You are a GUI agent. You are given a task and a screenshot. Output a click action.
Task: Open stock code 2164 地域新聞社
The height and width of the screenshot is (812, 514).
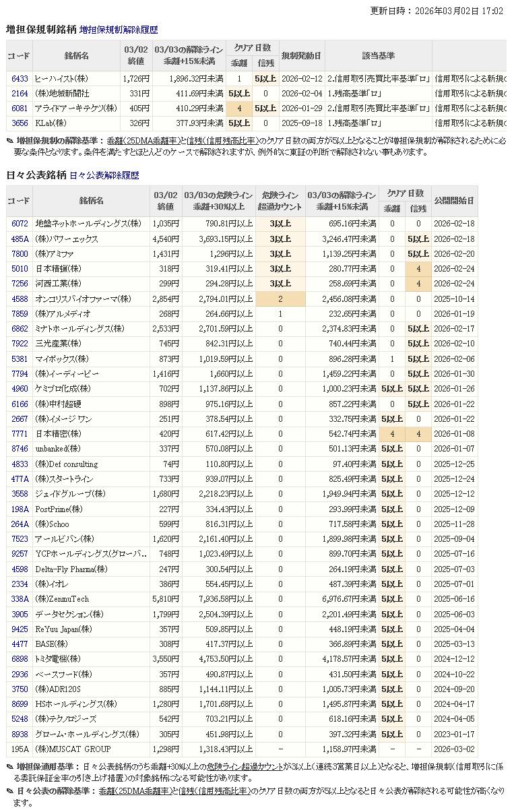(x=20, y=94)
